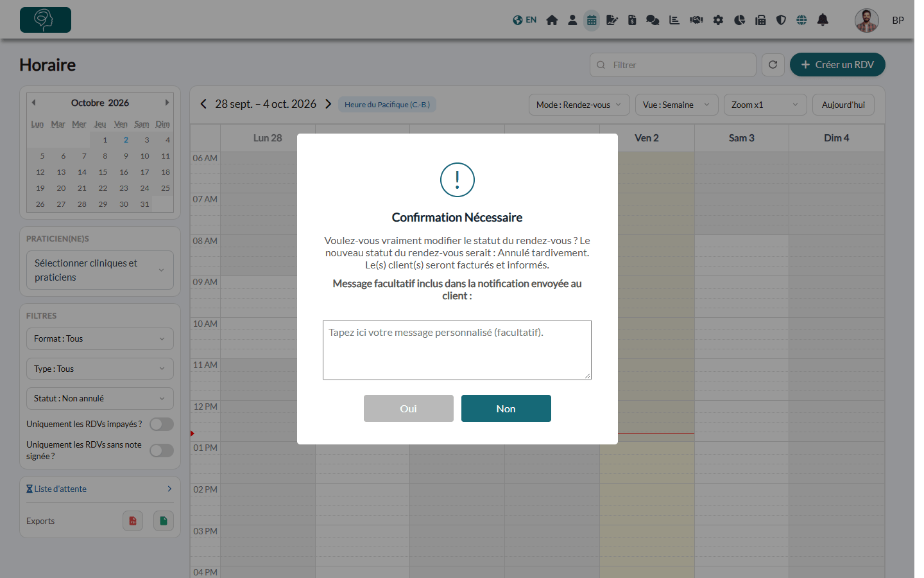Open the home icon in top bar
The image size is (924, 578).
coord(552,20)
